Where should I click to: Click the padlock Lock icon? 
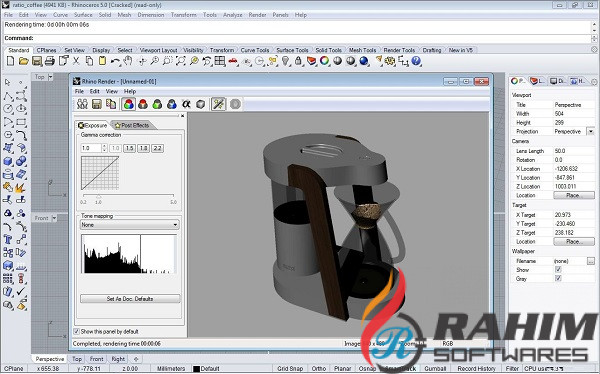pyautogui.click(x=298, y=61)
